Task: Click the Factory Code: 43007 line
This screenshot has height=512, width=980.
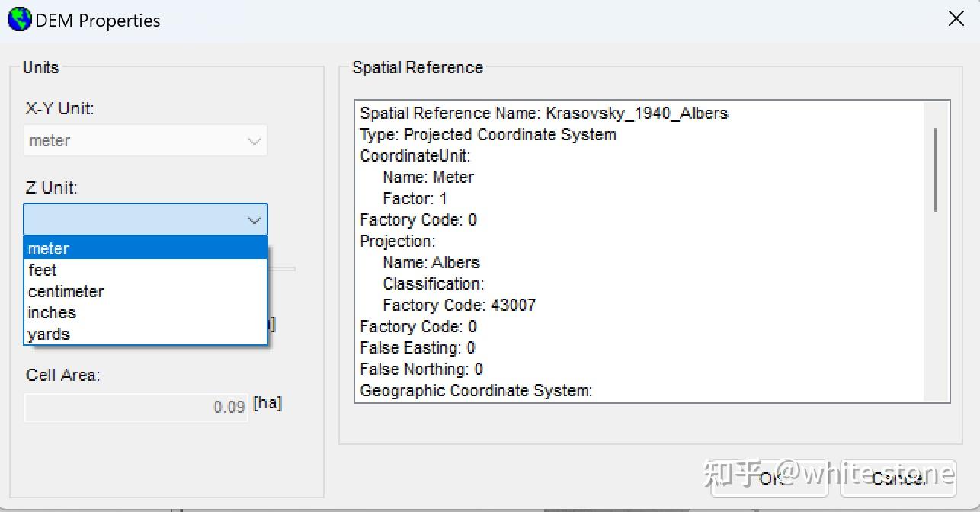Action: [460, 306]
